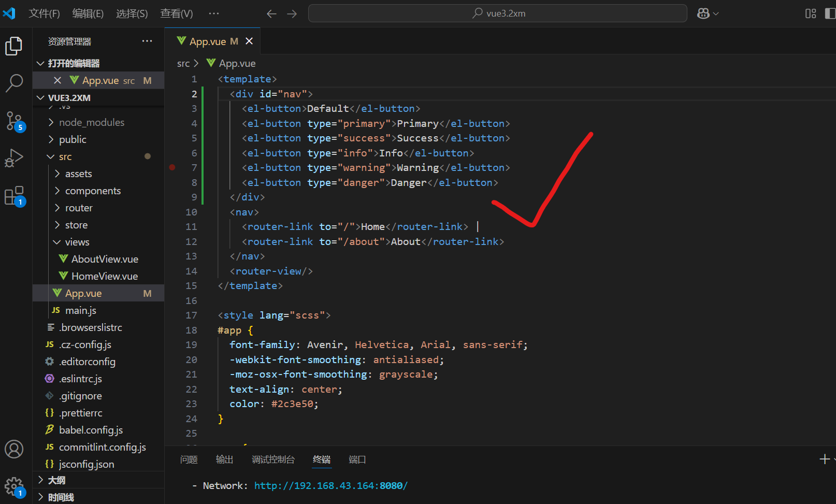Open the Network URL in the terminal
The width and height of the screenshot is (836, 504).
pos(330,485)
